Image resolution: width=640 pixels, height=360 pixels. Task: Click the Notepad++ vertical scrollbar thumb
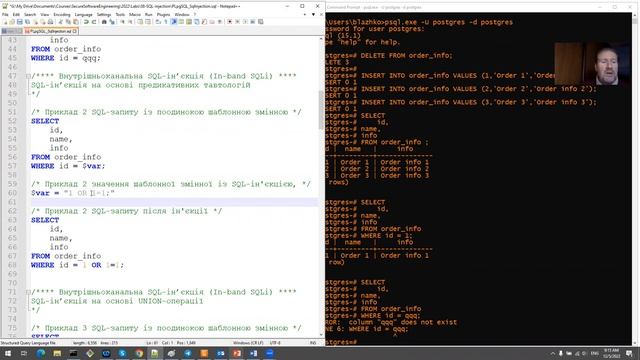pyautogui.click(x=321, y=110)
